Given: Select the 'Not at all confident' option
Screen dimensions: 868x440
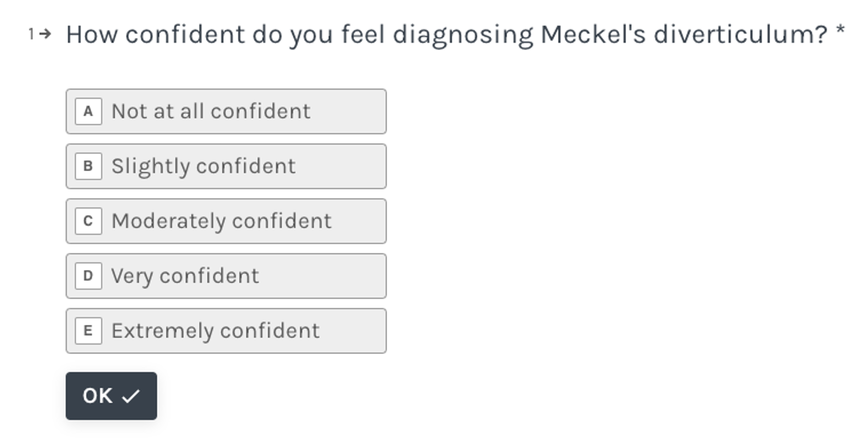Looking at the screenshot, I should click(226, 111).
